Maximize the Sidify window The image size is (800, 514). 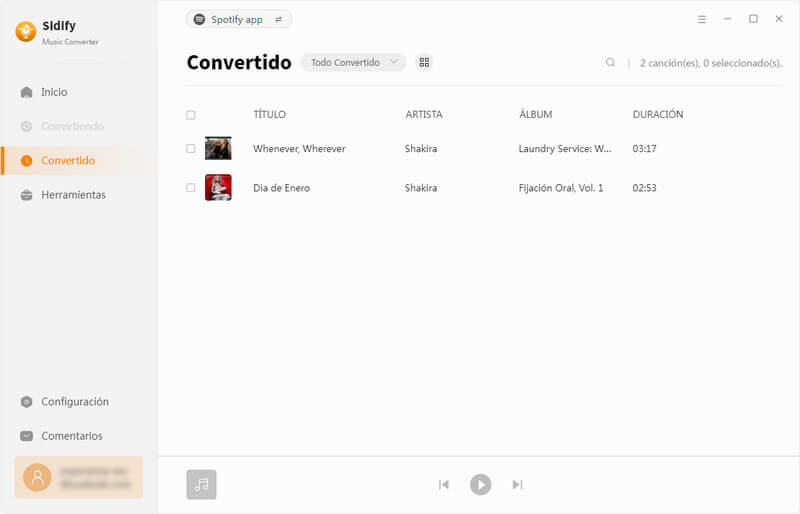click(x=753, y=19)
